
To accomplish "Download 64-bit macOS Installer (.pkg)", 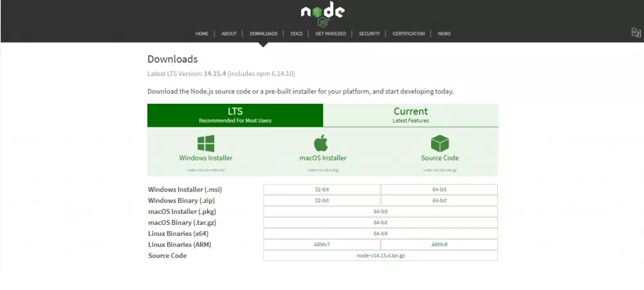I will click(x=380, y=211).
